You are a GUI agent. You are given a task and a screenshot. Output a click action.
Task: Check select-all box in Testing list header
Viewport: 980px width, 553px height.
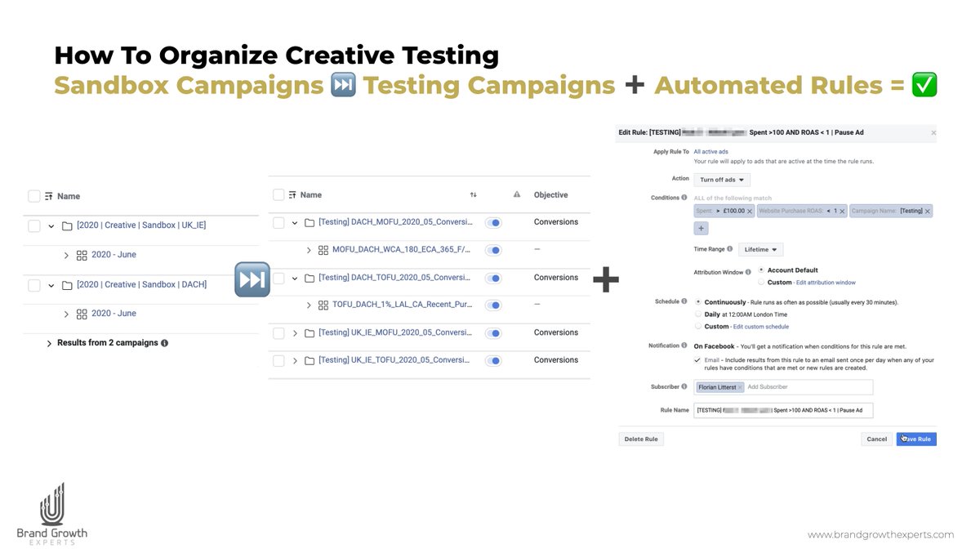click(x=278, y=195)
